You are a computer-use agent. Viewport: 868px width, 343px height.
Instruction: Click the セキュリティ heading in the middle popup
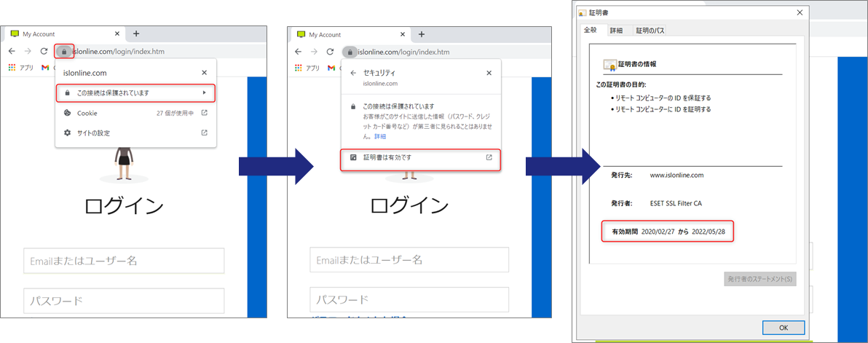[379, 73]
